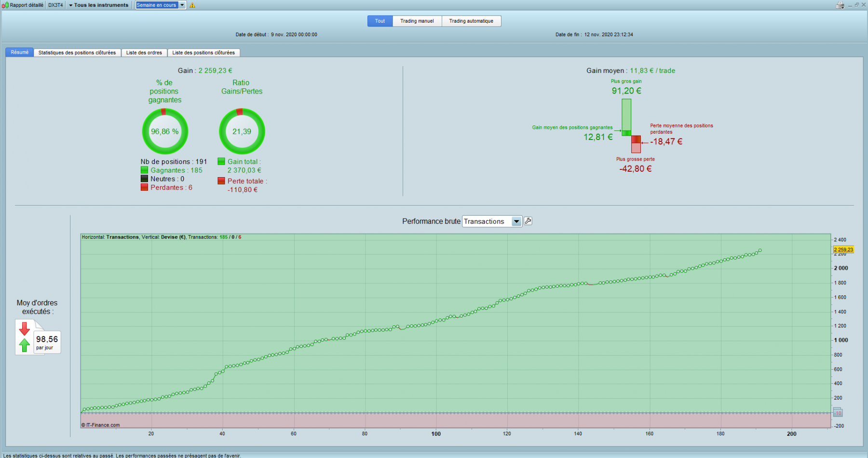Open Liste des positions clôturées tab

click(x=203, y=53)
